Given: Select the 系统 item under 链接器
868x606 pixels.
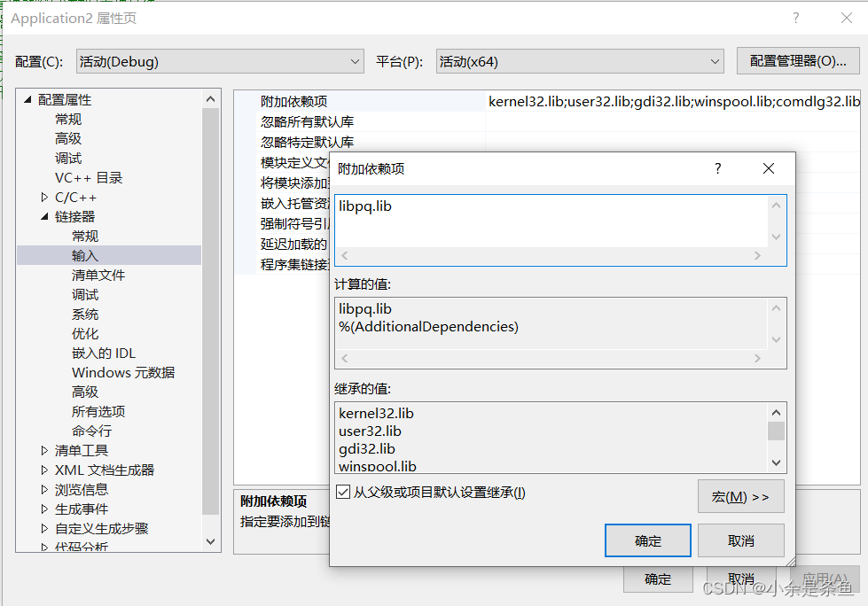Looking at the screenshot, I should click(x=85, y=314).
